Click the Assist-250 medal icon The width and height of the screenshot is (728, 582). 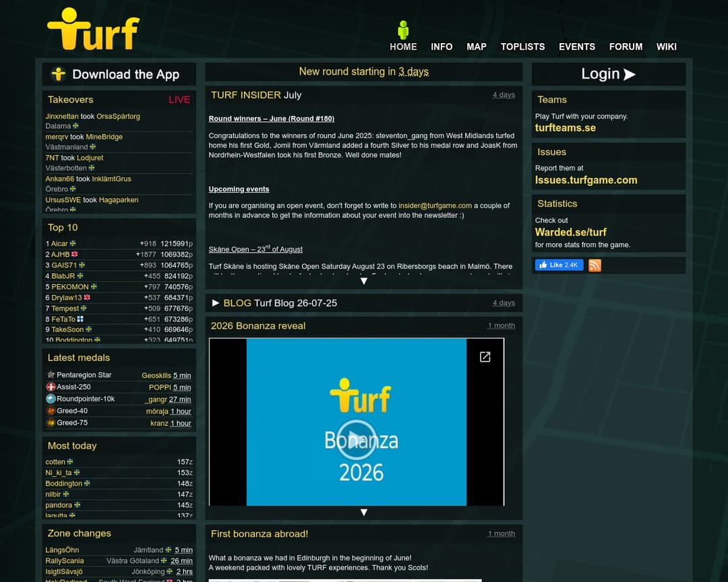coord(50,387)
